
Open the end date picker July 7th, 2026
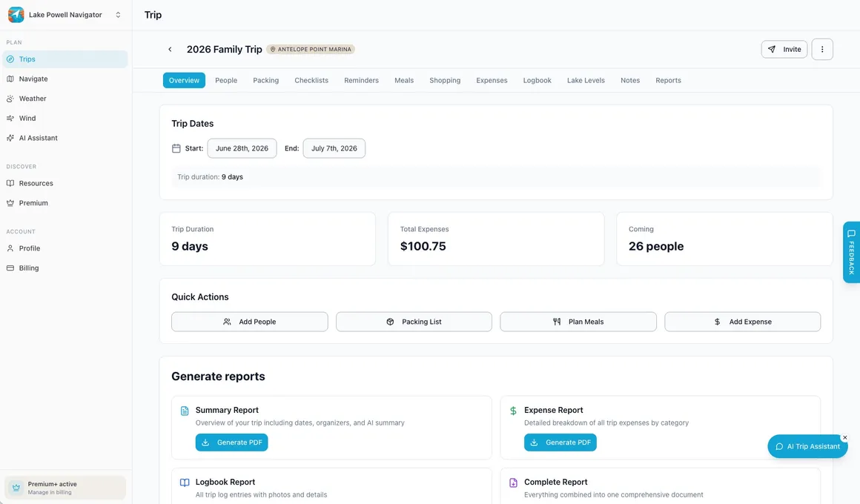point(334,148)
